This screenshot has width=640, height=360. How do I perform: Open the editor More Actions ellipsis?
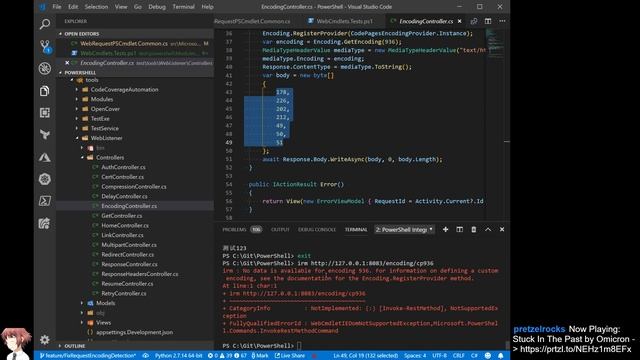502,21
